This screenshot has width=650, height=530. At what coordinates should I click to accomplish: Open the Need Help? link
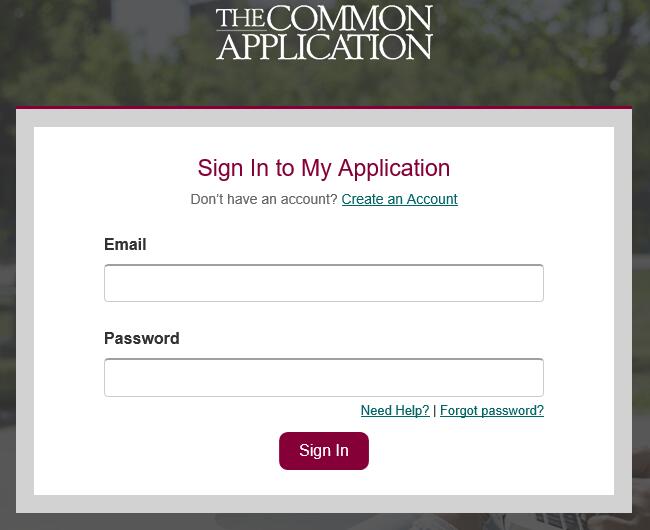click(394, 411)
